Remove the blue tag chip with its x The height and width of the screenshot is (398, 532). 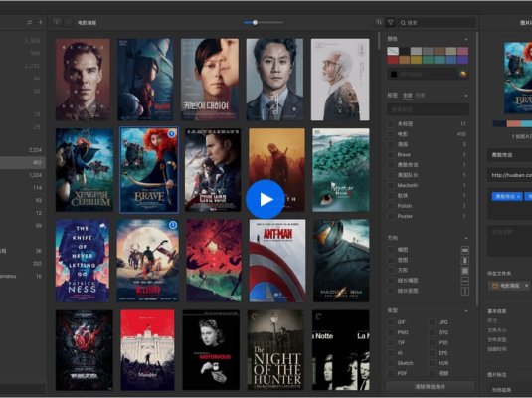coord(519,196)
